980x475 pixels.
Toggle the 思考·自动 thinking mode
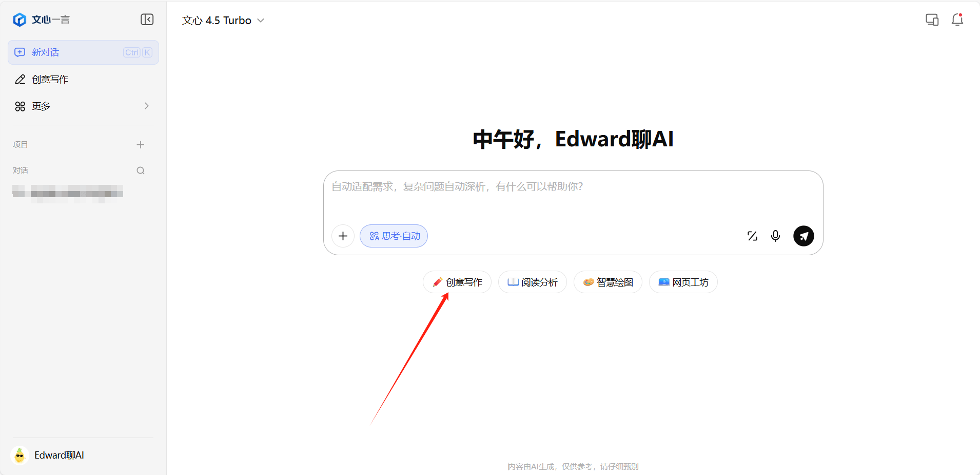pyautogui.click(x=394, y=236)
